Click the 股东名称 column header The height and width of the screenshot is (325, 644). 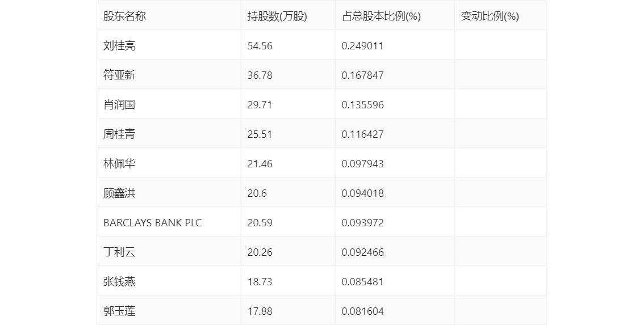[x=124, y=16]
